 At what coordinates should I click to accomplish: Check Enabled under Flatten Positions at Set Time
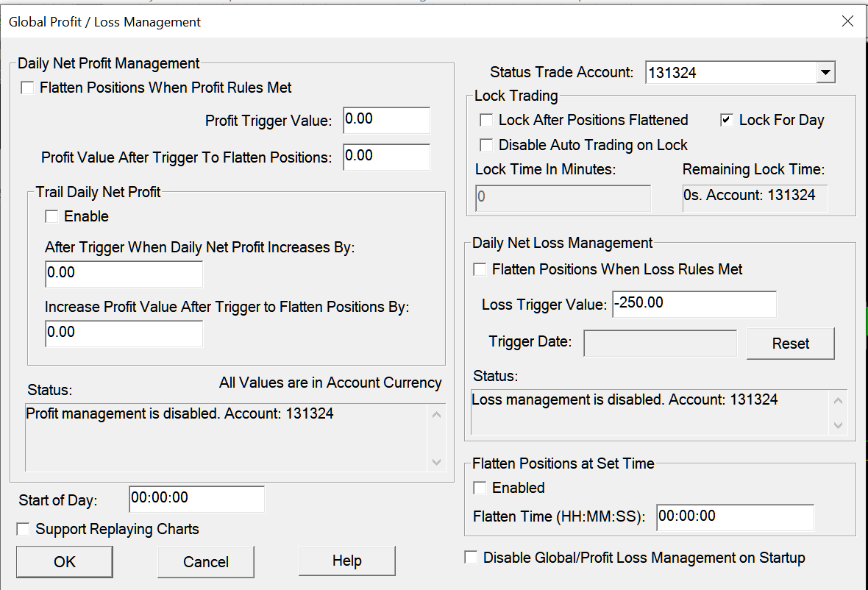coord(480,488)
